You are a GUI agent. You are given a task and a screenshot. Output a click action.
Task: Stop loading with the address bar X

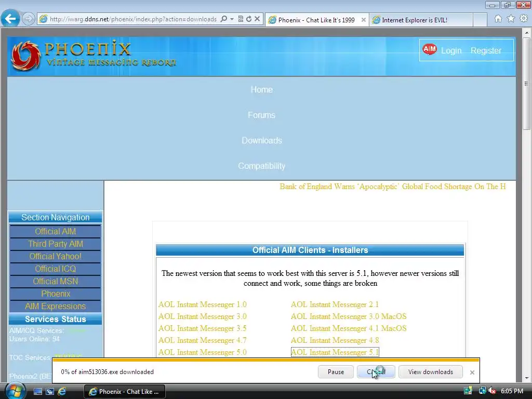(x=257, y=19)
